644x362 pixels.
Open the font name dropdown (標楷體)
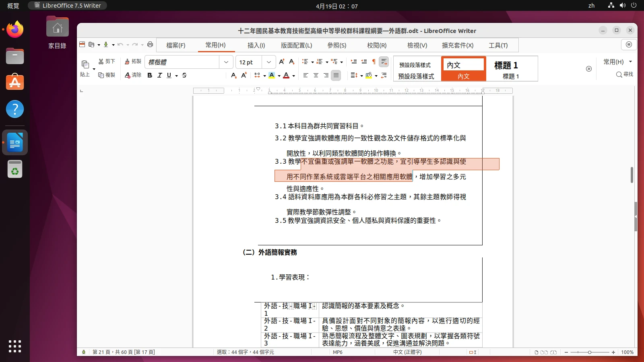pos(226,62)
